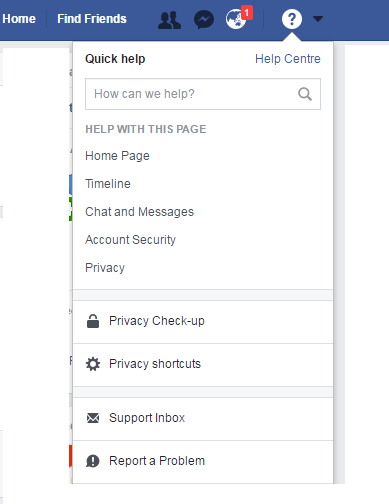389x504 pixels.
Task: Open the Help Centre link
Action: pyautogui.click(x=288, y=59)
